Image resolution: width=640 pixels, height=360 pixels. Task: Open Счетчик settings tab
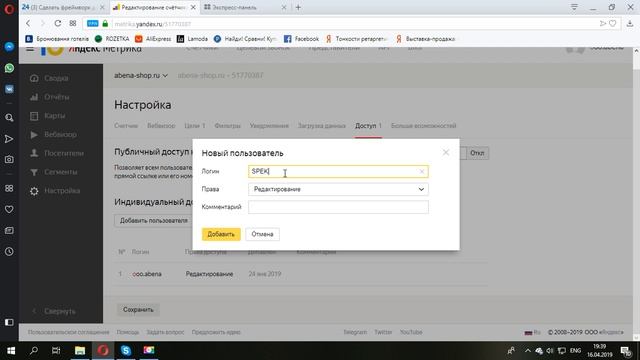pyautogui.click(x=126, y=126)
